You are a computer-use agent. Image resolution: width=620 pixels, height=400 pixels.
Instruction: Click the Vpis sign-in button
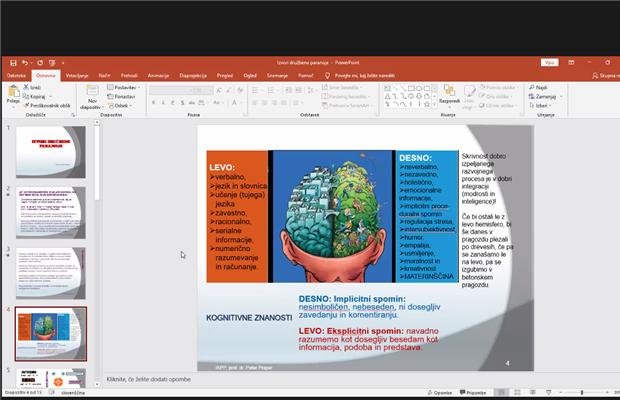pos(549,62)
